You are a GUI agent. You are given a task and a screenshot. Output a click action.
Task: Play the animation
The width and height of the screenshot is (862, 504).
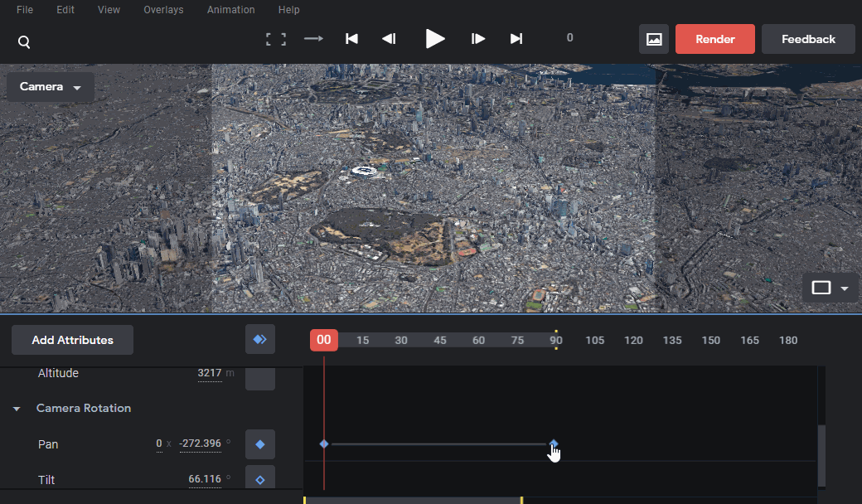435,38
